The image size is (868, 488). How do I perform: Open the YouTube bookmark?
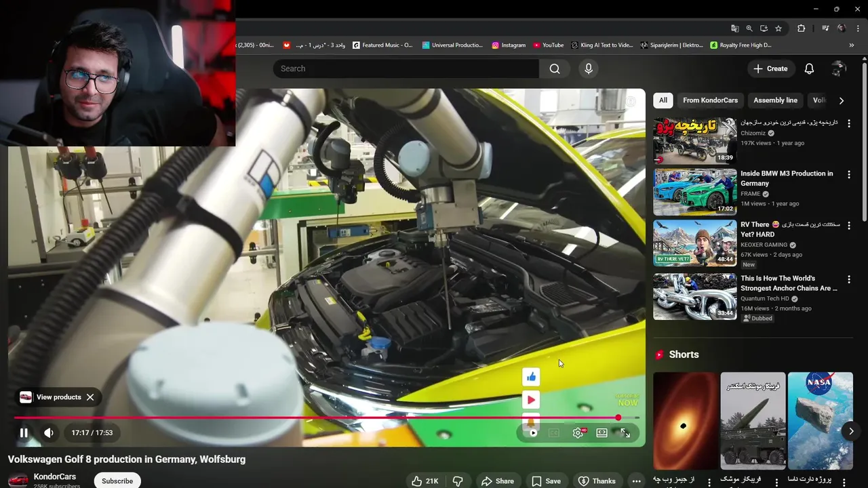(549, 45)
